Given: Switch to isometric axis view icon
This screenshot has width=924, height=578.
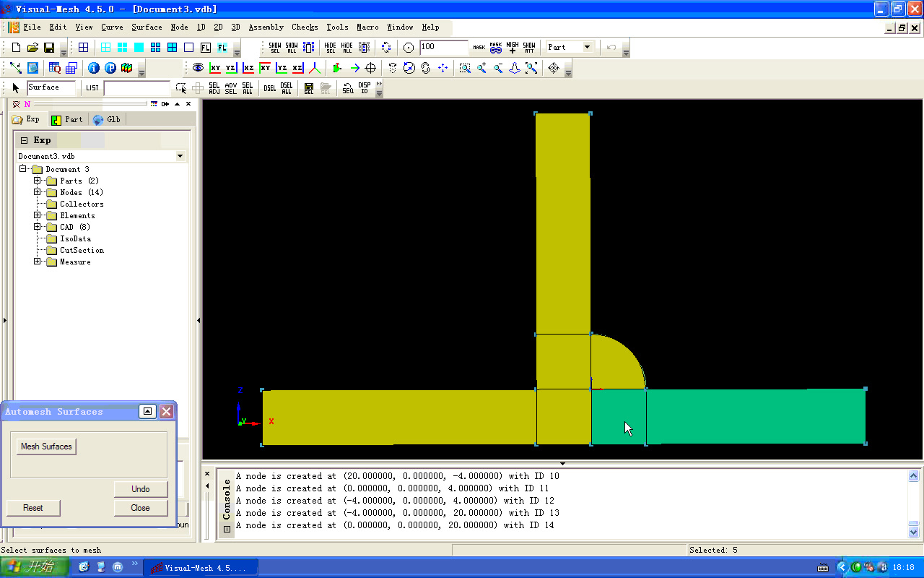Looking at the screenshot, I should point(315,68).
